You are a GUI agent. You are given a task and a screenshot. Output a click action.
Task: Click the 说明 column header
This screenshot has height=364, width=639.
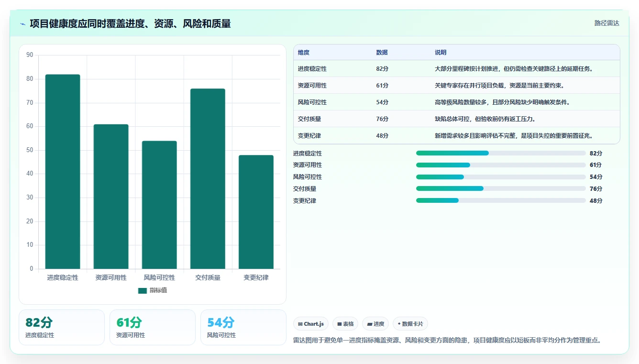tap(441, 53)
